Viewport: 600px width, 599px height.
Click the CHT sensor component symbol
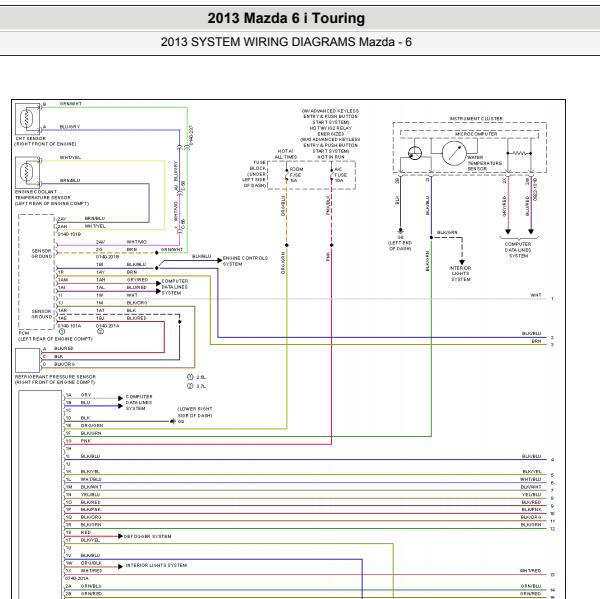(x=28, y=118)
